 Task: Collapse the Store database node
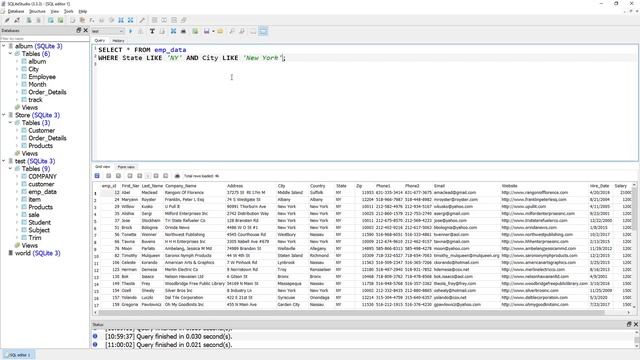[4, 115]
